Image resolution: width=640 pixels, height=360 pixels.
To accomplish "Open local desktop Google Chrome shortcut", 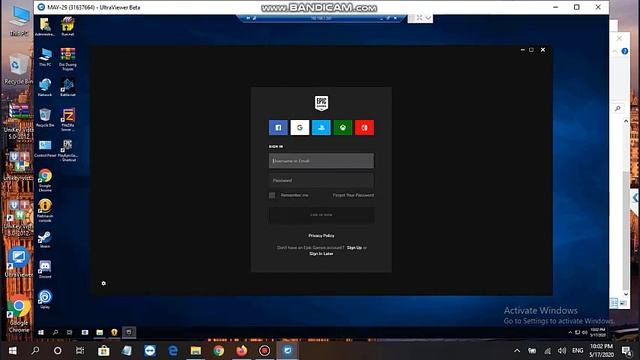I will pos(18,315).
